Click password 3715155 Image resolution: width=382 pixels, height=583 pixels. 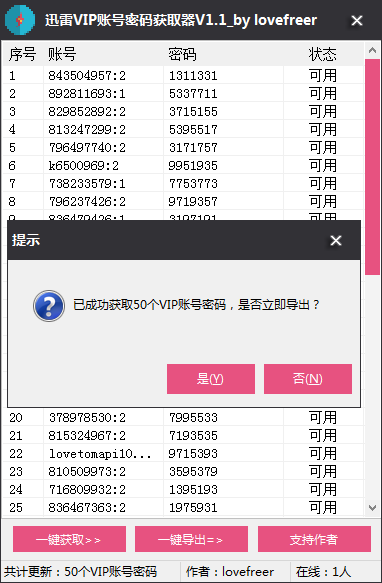pyautogui.click(x=193, y=112)
